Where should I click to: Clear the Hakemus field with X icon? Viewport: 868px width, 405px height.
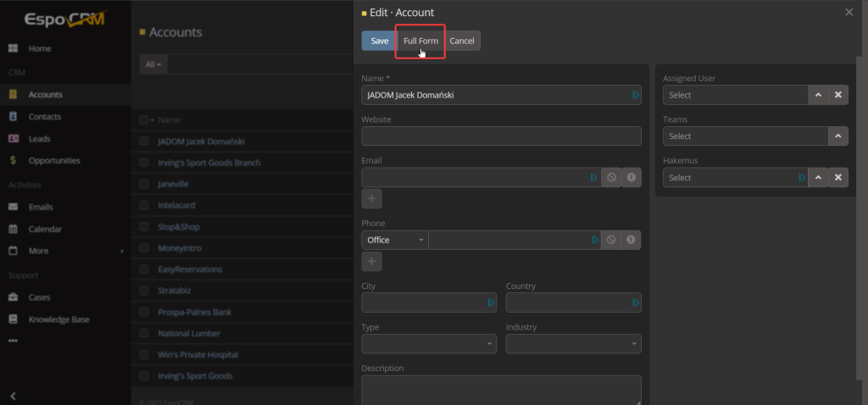click(x=837, y=178)
